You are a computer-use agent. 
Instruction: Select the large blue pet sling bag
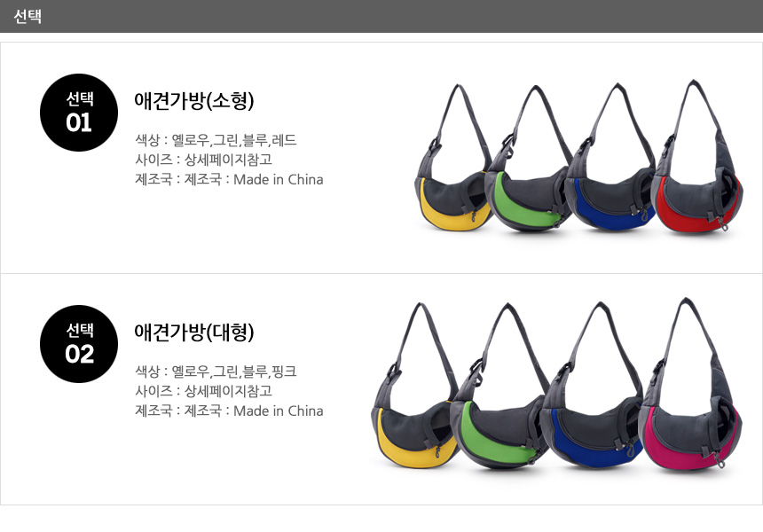click(593, 384)
